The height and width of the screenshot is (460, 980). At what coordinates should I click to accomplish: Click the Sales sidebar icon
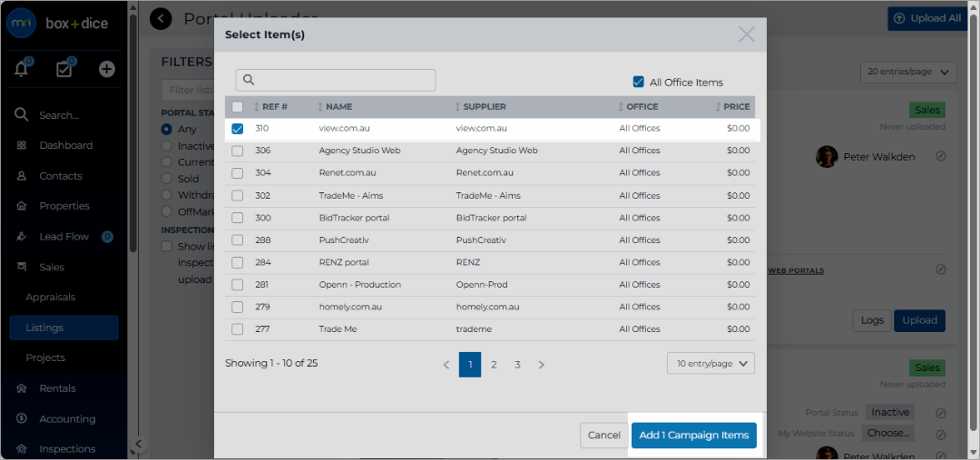[22, 267]
